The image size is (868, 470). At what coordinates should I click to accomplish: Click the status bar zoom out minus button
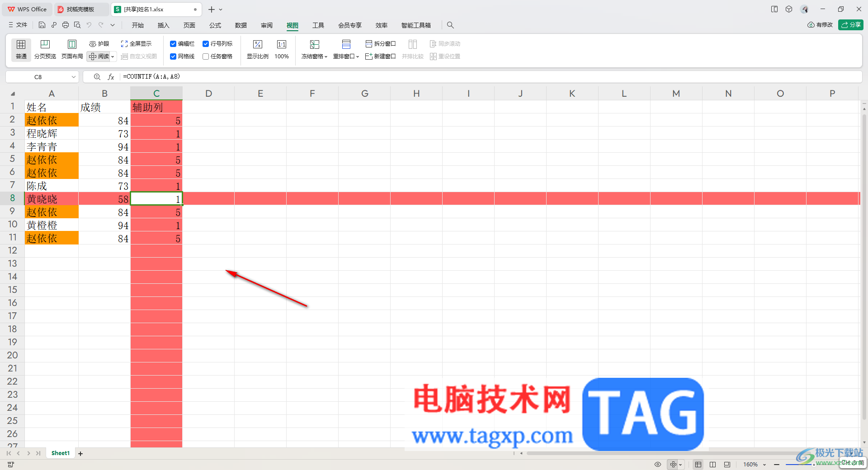coord(777,465)
